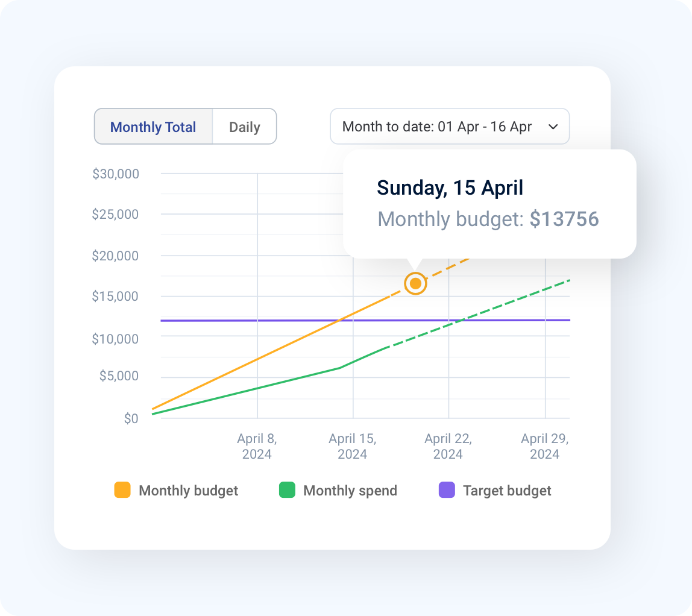This screenshot has width=692, height=616.
Task: Open the Month to date dropdown
Action: click(x=450, y=127)
